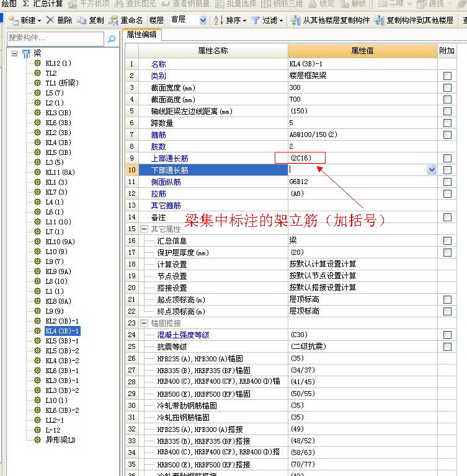Open the 新建 dropdown arrow
This screenshot has width=467, height=476.
pyautogui.click(x=39, y=20)
